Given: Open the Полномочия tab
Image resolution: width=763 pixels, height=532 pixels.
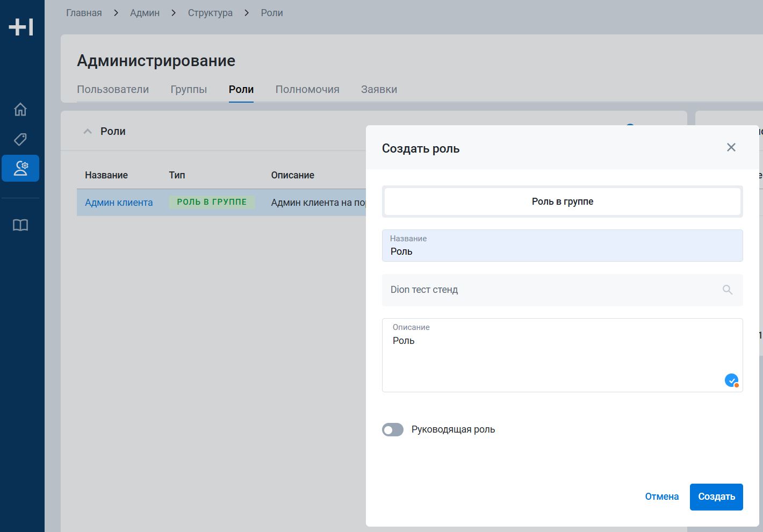Looking at the screenshot, I should pos(307,90).
